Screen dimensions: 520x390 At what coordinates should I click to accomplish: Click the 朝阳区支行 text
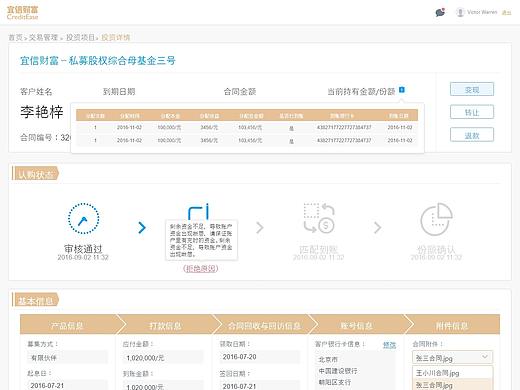pyautogui.click(x=335, y=382)
